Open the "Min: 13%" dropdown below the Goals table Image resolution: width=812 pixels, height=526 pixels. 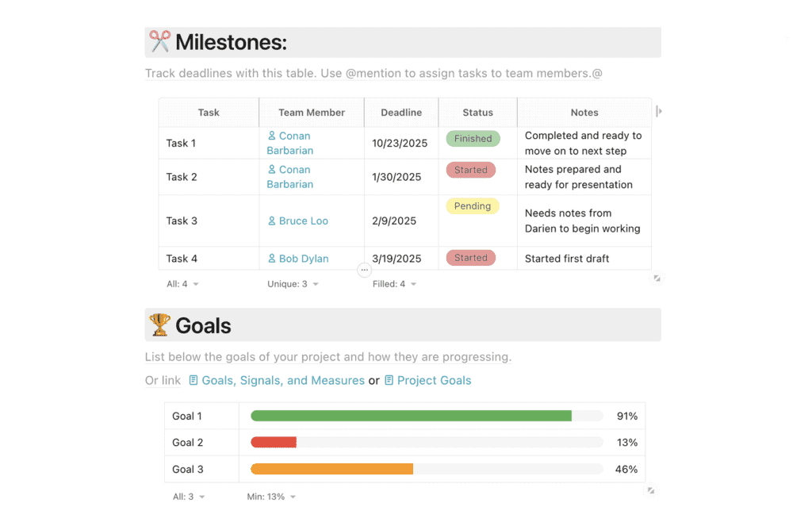[x=270, y=496]
